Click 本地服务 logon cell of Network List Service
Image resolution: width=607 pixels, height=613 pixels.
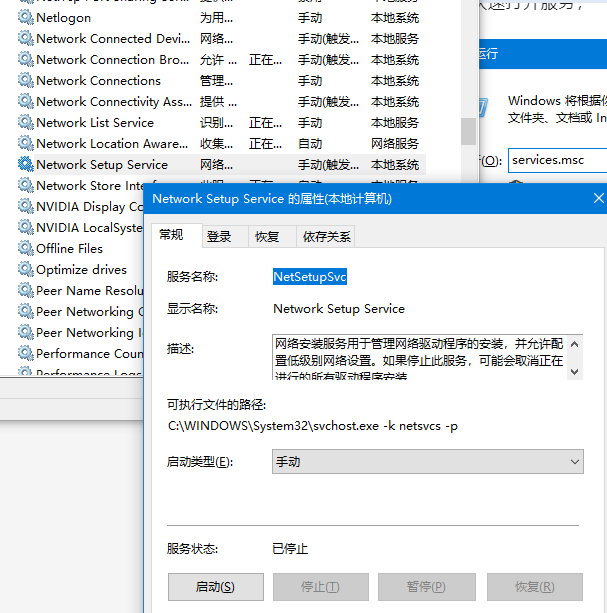point(395,122)
